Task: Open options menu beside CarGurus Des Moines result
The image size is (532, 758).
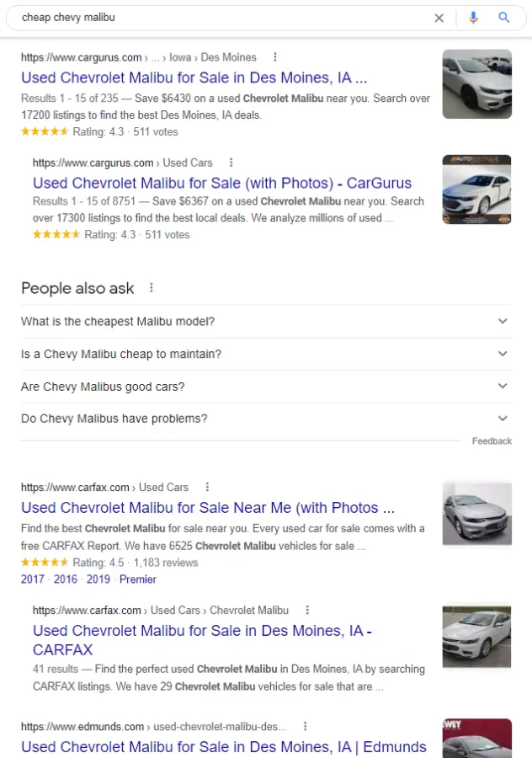Action: click(x=275, y=57)
